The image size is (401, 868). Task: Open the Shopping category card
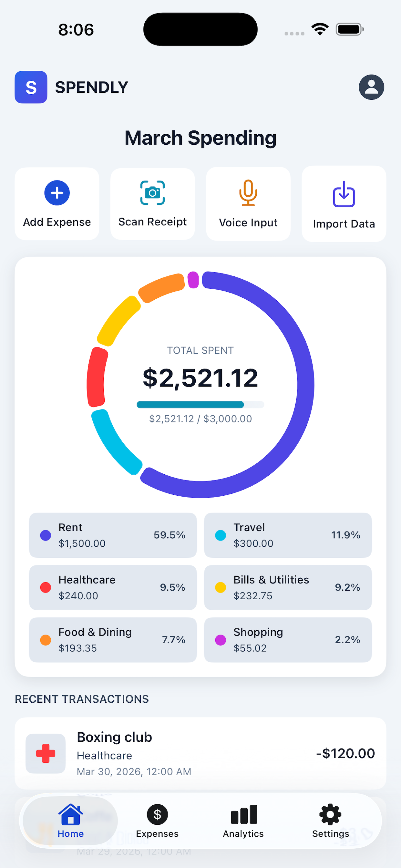pos(288,640)
